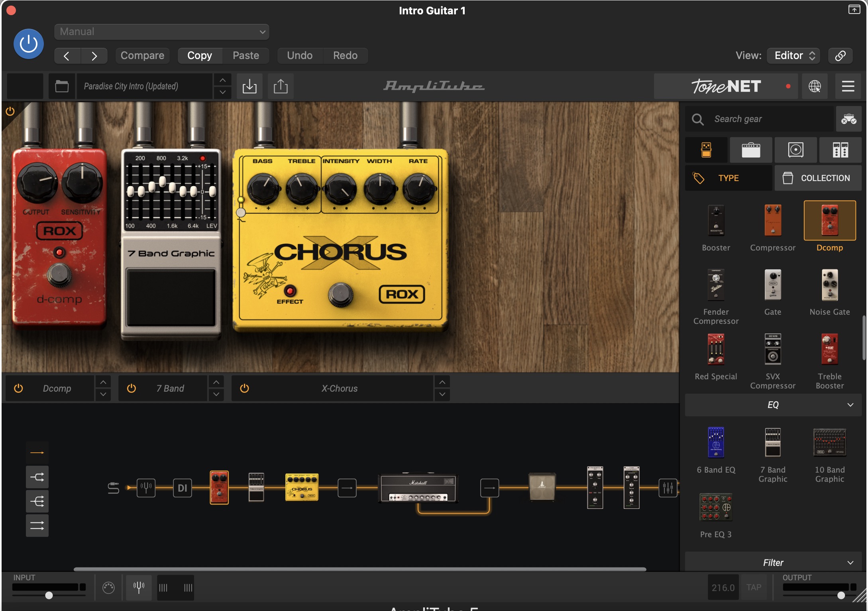868x611 pixels.
Task: Toggle X-Chorus slot power button
Action: [244, 388]
